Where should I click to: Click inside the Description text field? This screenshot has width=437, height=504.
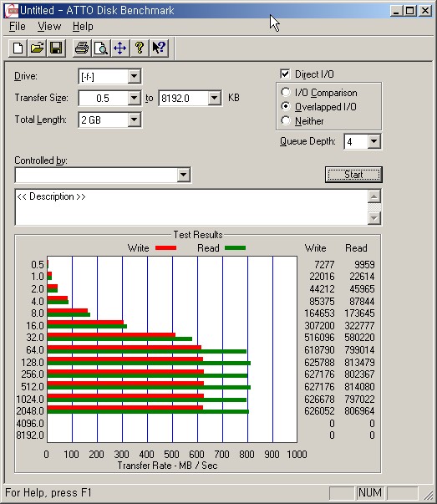191,207
